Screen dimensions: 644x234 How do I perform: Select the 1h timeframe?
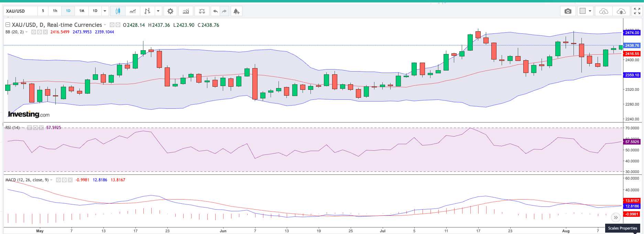click(x=55, y=11)
